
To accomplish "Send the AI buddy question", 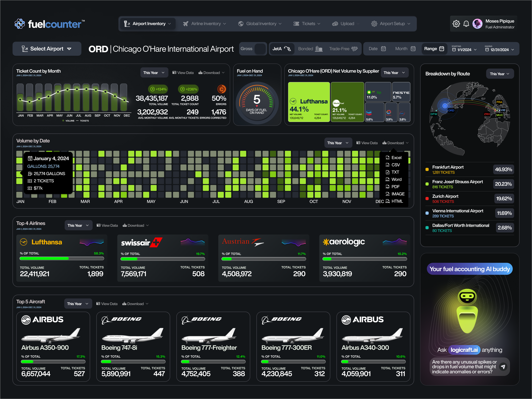I will point(503,366).
